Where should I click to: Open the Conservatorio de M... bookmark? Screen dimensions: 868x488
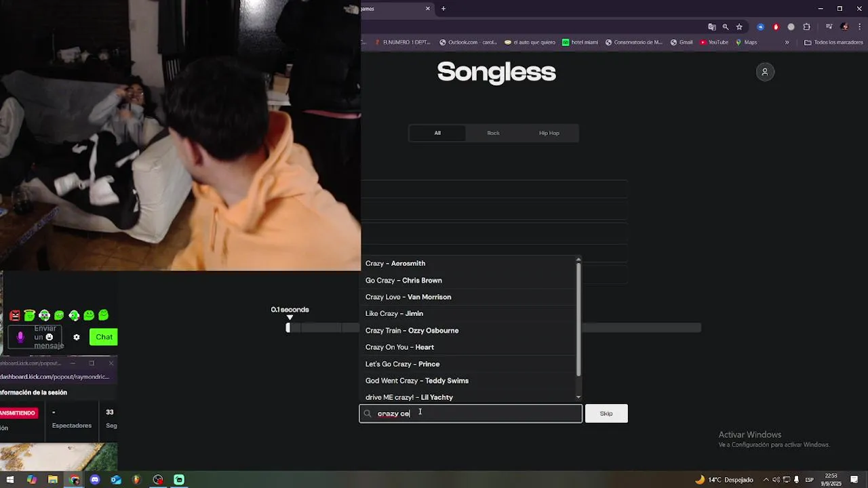click(x=633, y=42)
